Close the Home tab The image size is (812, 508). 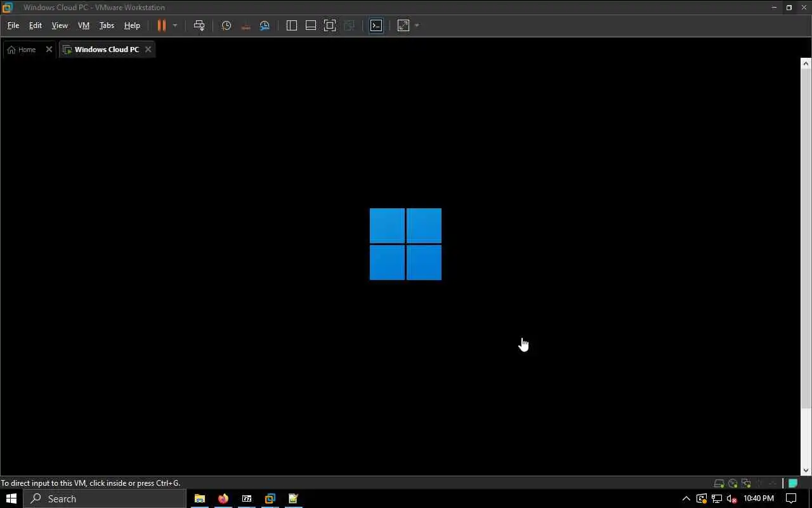point(49,50)
